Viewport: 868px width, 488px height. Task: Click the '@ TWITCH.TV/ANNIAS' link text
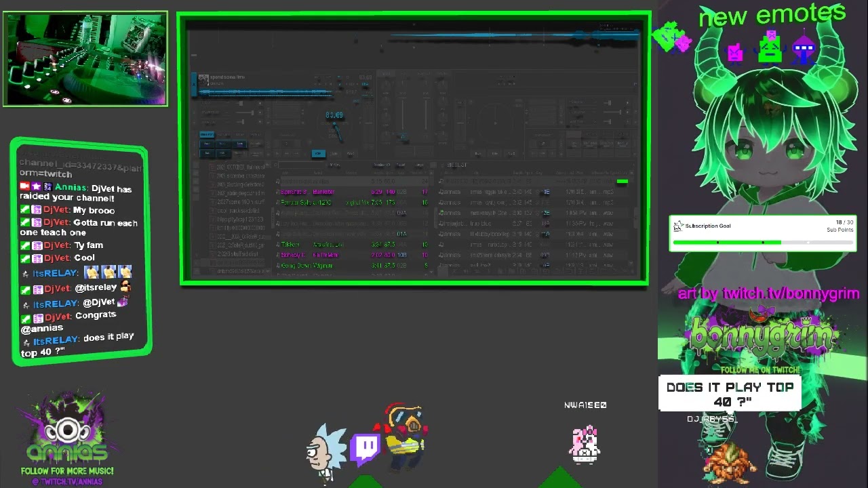66,482
